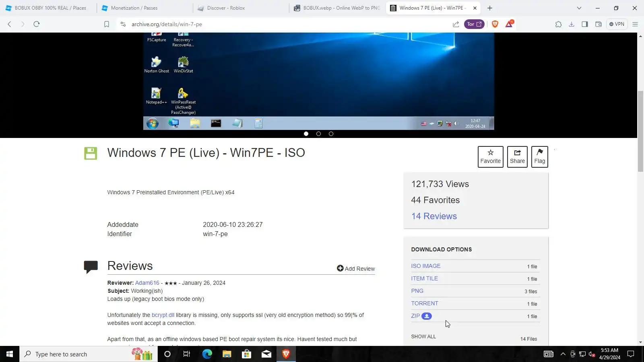Viewport: 644px width, 362px height.
Task: Open Task View
Action: tap(187, 354)
